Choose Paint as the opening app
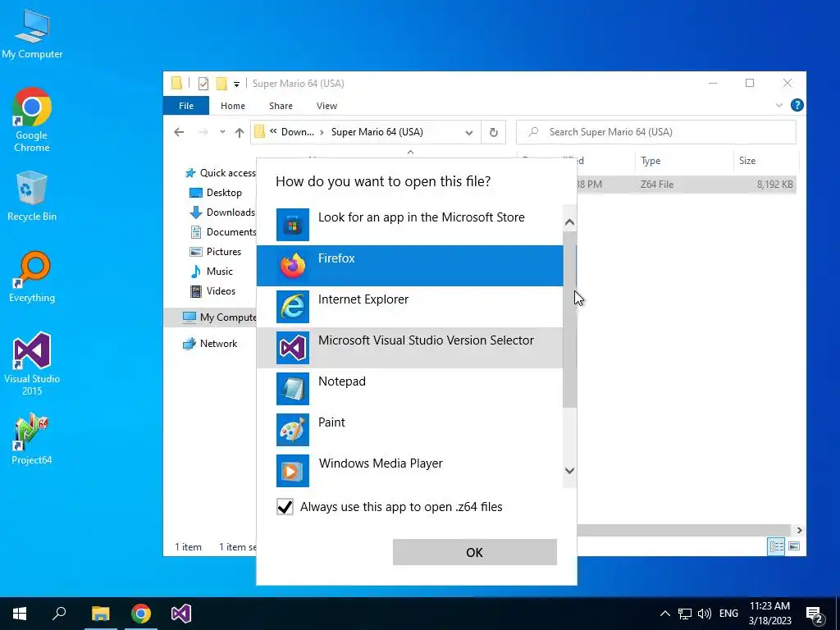The width and height of the screenshot is (840, 630). (x=410, y=430)
